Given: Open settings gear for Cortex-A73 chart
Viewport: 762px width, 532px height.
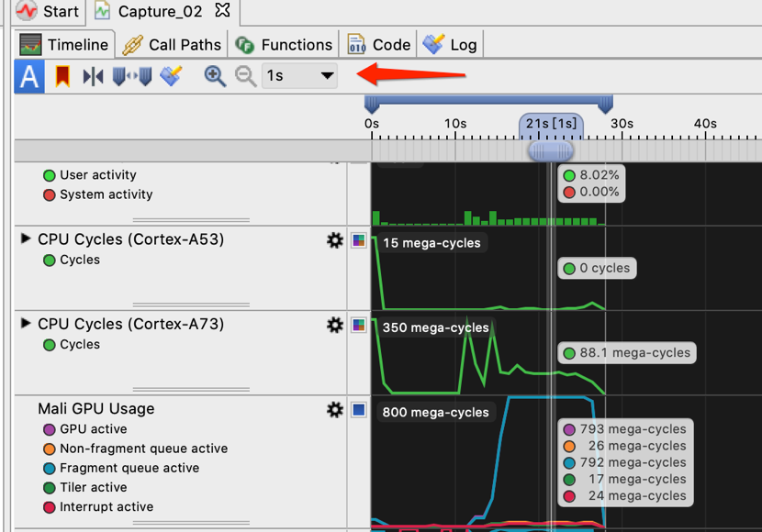Looking at the screenshot, I should (335, 325).
